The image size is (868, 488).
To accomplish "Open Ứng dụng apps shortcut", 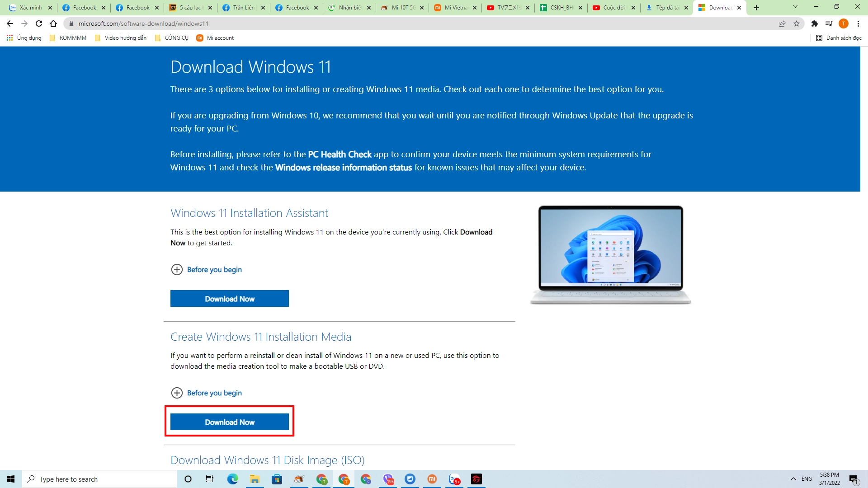I will pyautogui.click(x=24, y=38).
